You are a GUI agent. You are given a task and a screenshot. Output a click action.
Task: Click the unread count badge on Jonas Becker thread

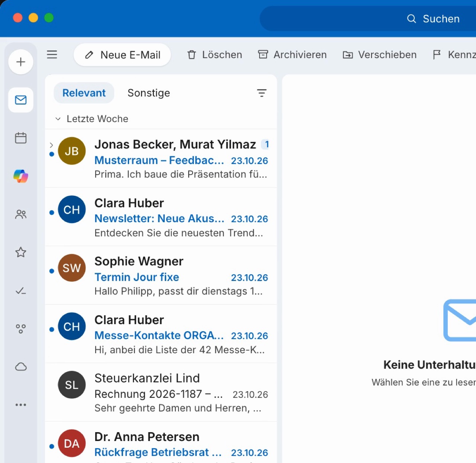266,144
